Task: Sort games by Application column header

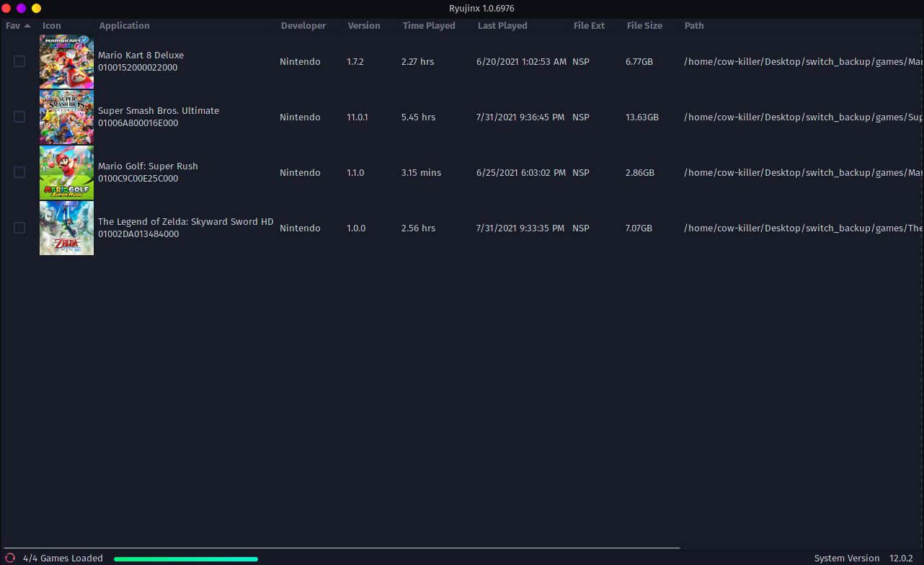Action: [x=125, y=26]
